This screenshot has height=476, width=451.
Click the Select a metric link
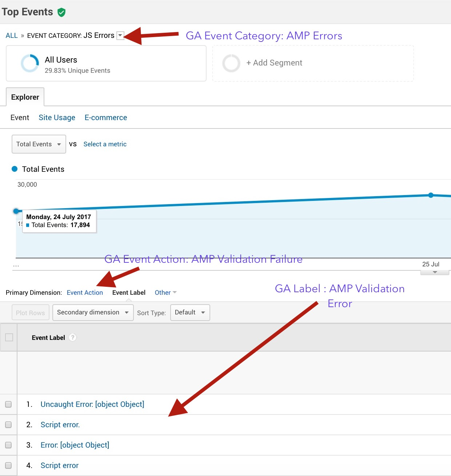105,144
